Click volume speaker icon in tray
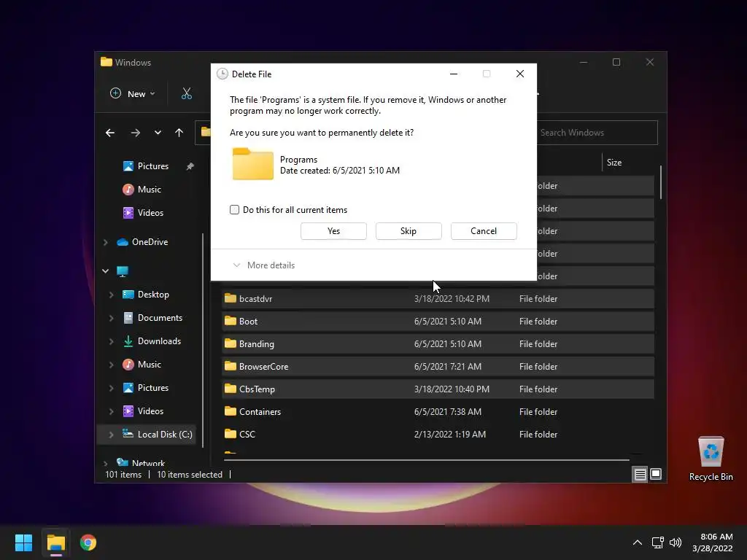The height and width of the screenshot is (560, 747). click(x=676, y=542)
